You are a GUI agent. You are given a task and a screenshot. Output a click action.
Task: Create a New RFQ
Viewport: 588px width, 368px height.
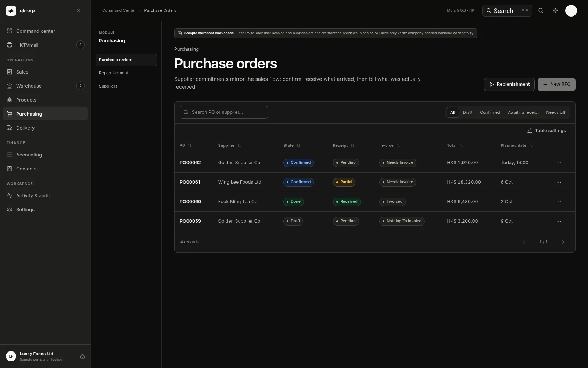click(x=556, y=84)
